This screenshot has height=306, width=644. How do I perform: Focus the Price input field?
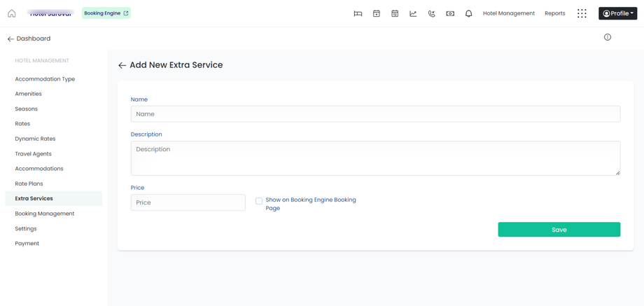[x=188, y=202]
